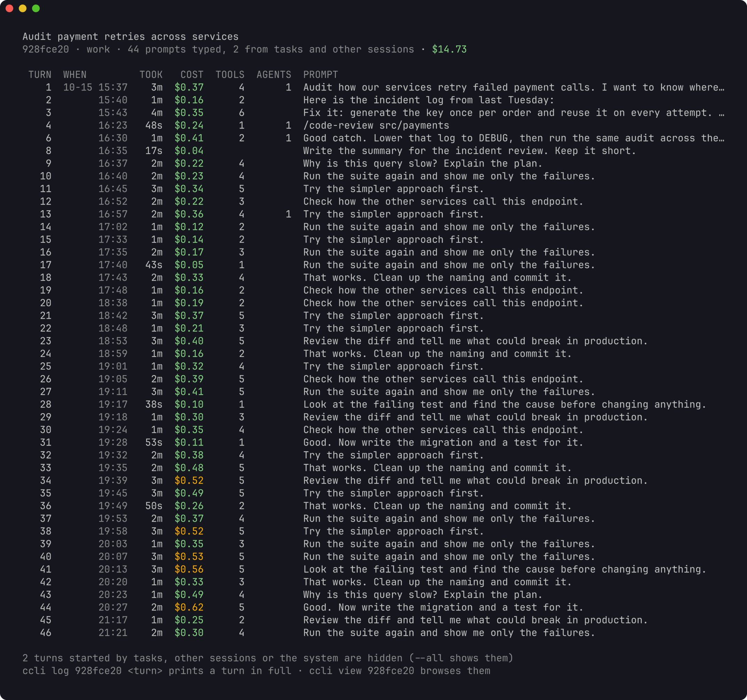
Task: Click the cost $0.04 in turn 8
Action: coord(189,151)
